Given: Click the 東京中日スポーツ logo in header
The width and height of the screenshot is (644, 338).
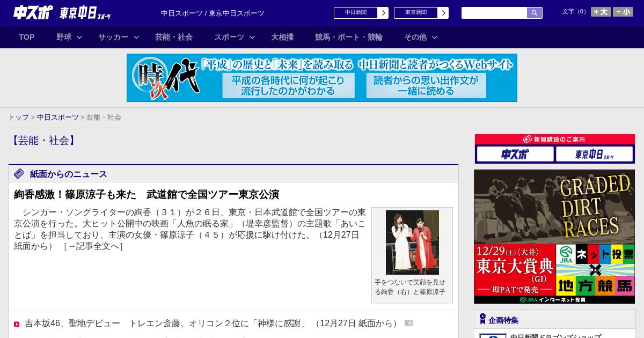Looking at the screenshot, I should pyautogui.click(x=86, y=13).
